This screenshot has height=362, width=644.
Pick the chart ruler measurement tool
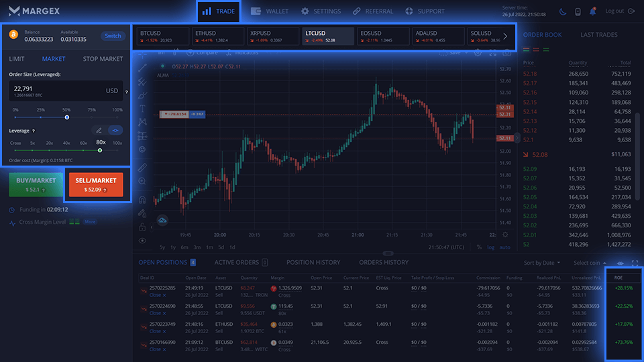coord(142,167)
